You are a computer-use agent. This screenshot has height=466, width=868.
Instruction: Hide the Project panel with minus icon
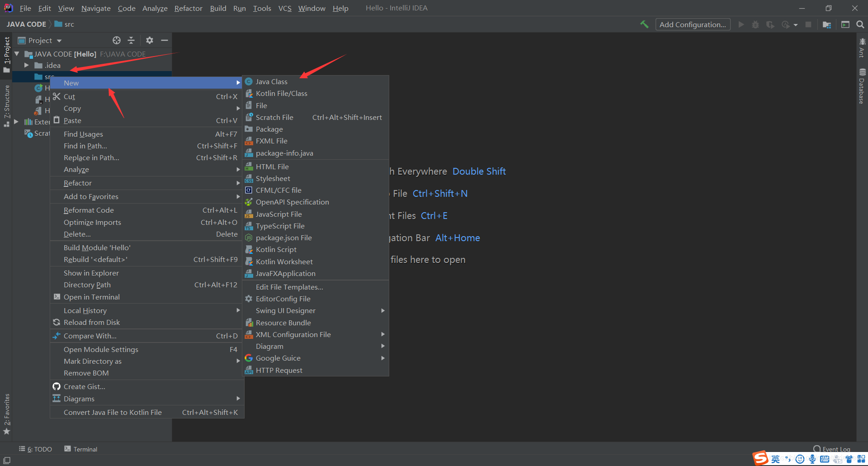coord(165,40)
